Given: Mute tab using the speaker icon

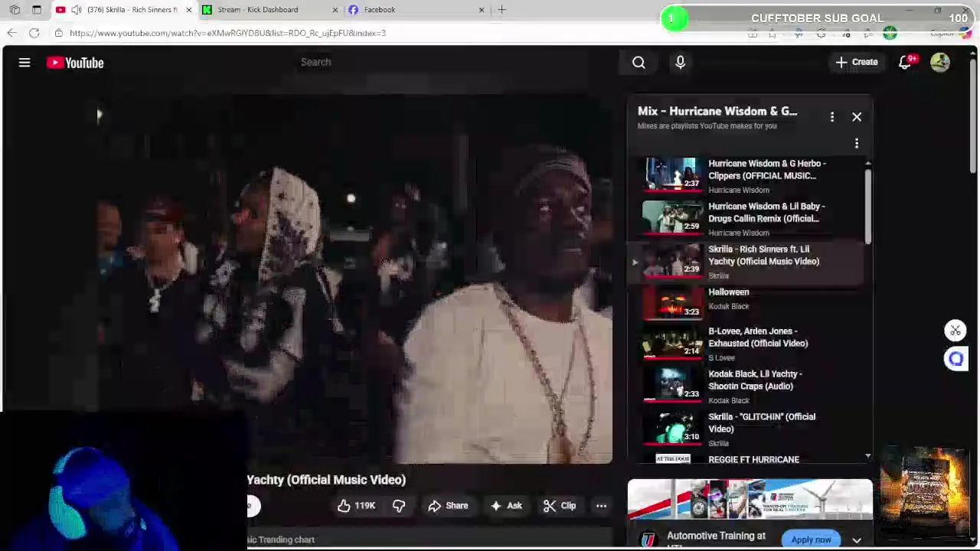Looking at the screenshot, I should (x=77, y=10).
